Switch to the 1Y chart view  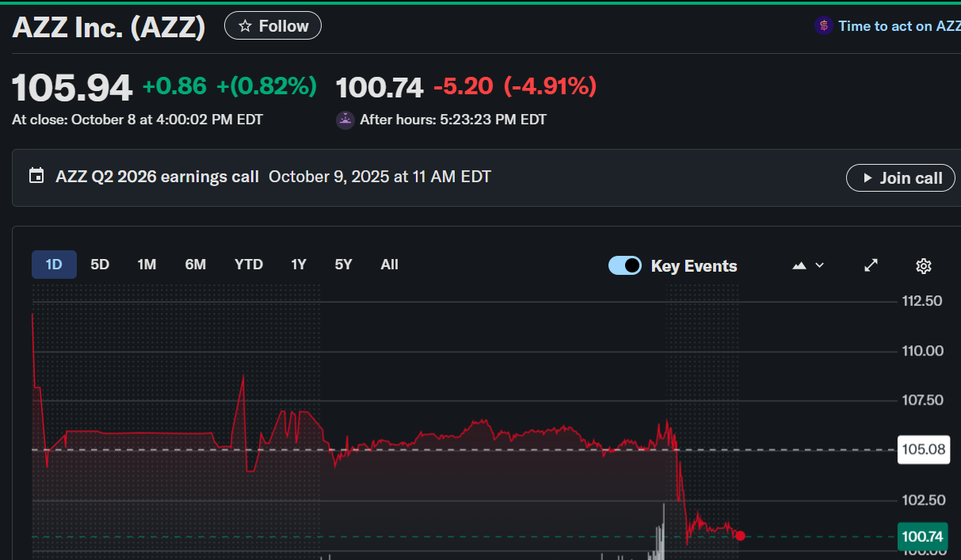(x=299, y=265)
